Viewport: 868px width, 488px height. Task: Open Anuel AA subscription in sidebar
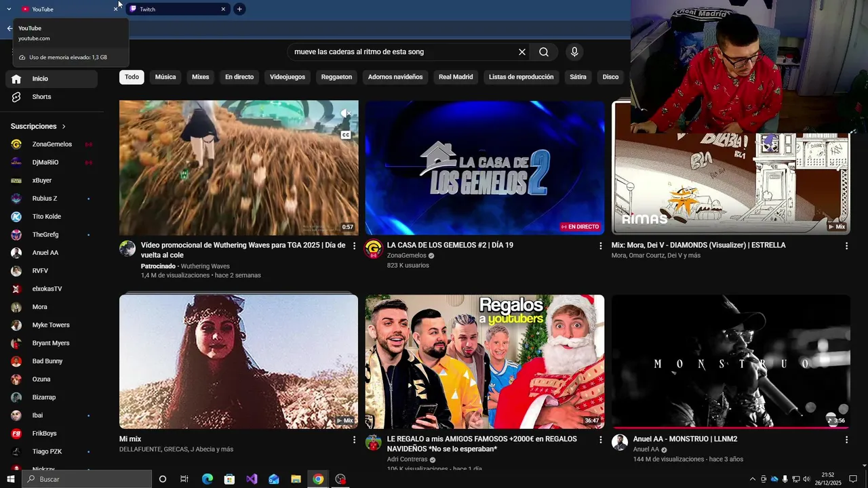coord(52,253)
